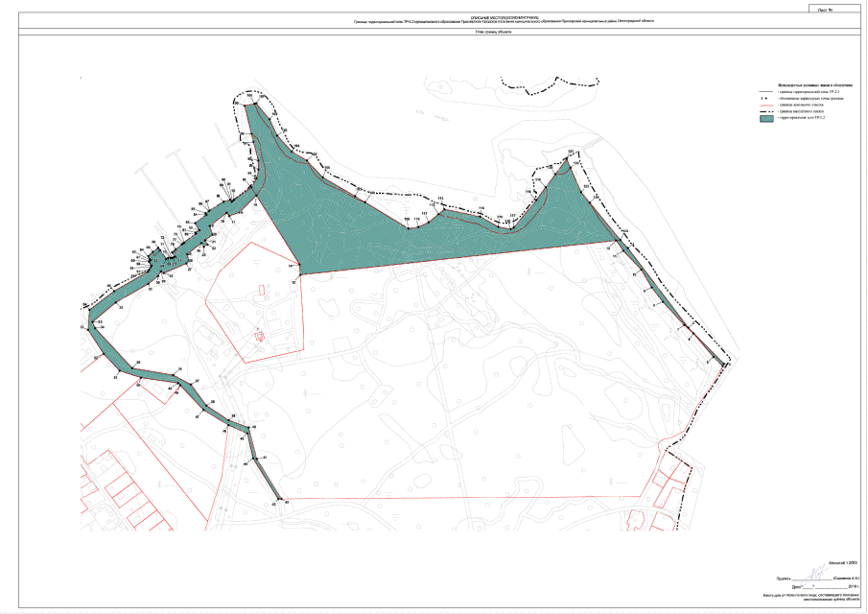Click the 'Подпись' signature line label
Screen dimensions: 868x614
[x=783, y=579]
